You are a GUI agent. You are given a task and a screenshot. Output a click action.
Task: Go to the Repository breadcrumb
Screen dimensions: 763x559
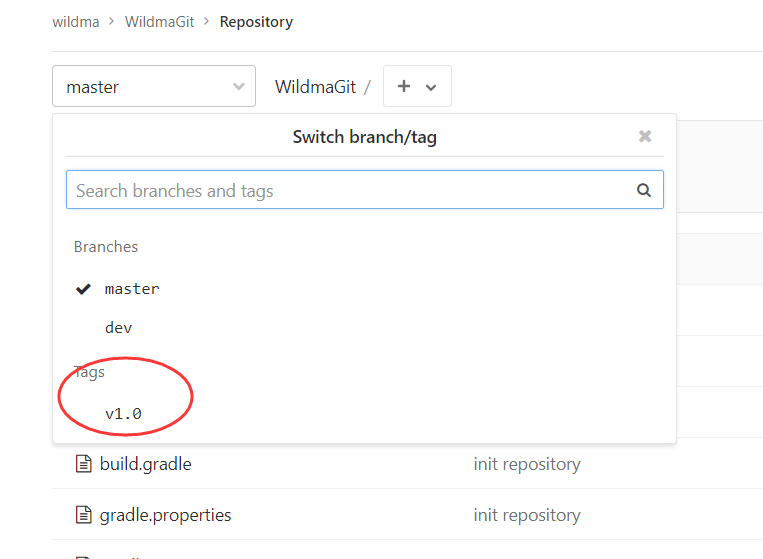coord(256,22)
